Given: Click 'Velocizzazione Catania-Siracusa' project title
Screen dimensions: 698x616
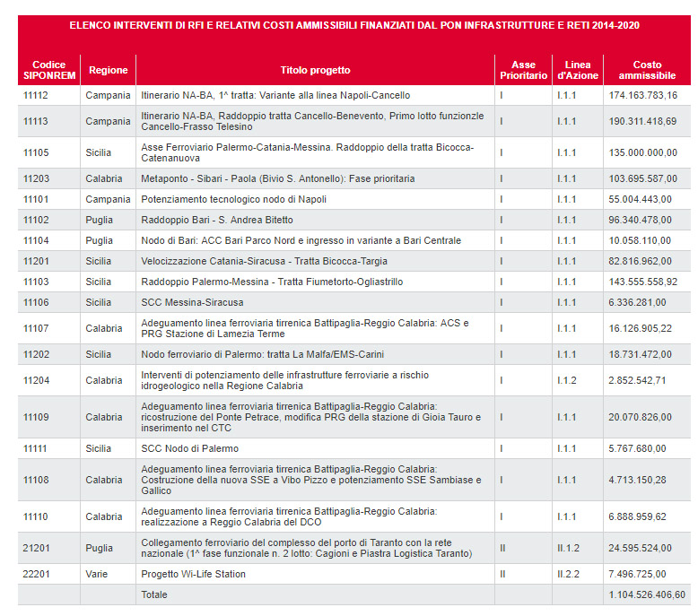Looking at the screenshot, I should pos(264,261).
